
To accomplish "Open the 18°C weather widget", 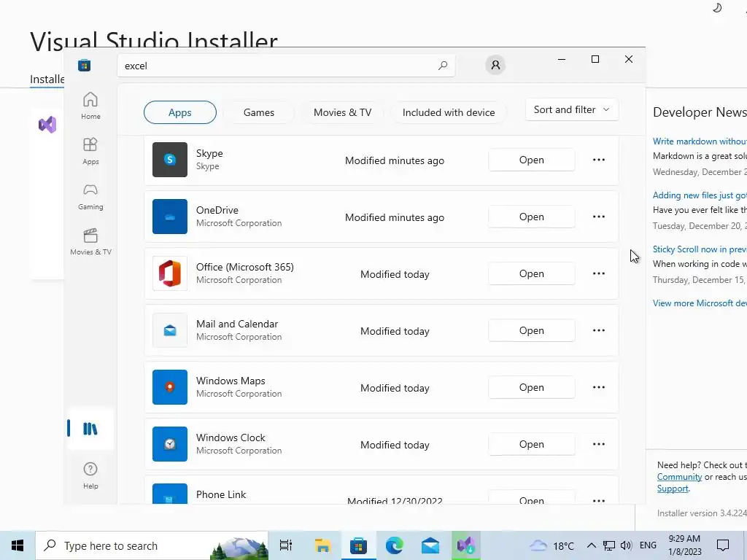I will click(552, 545).
